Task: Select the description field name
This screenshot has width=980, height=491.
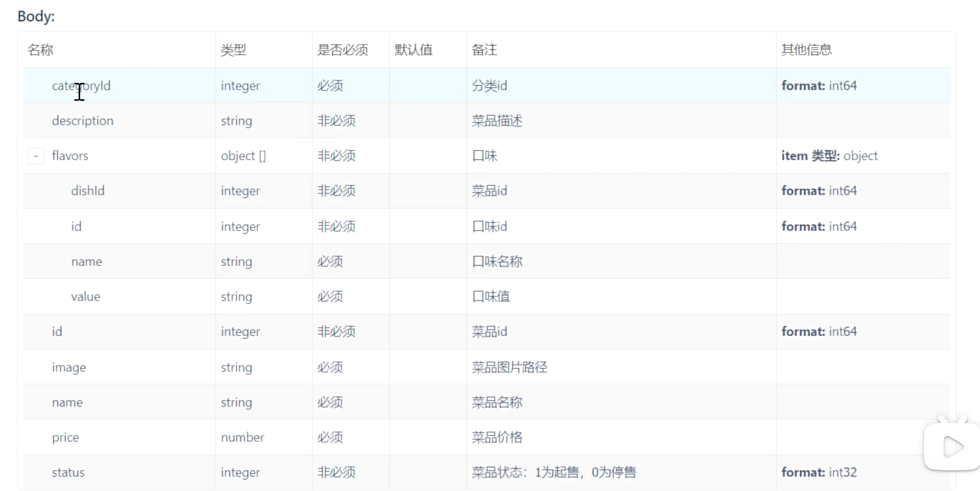Action: coord(82,121)
